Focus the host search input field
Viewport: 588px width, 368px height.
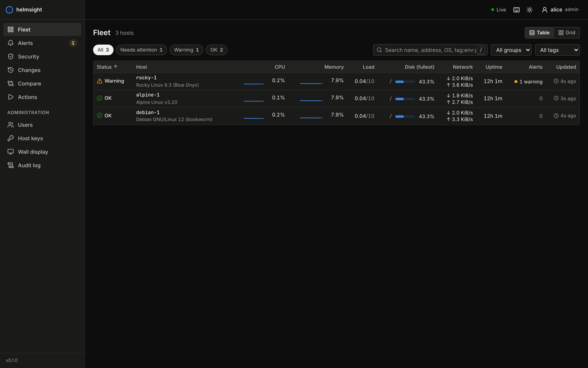pyautogui.click(x=430, y=50)
